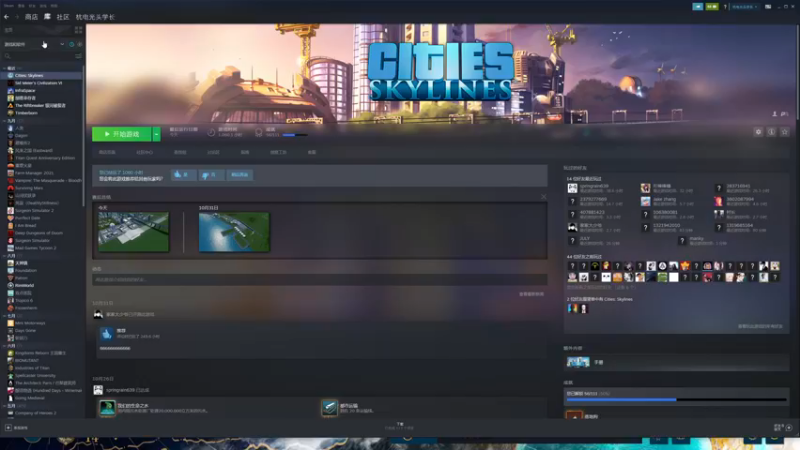The width and height of the screenshot is (800, 450).
Task: Open the view all friends who play link
Action: 760,326
